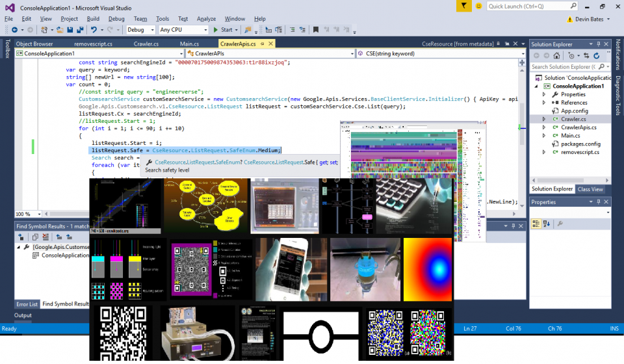Open the Debug configuration dropdown

click(x=141, y=30)
